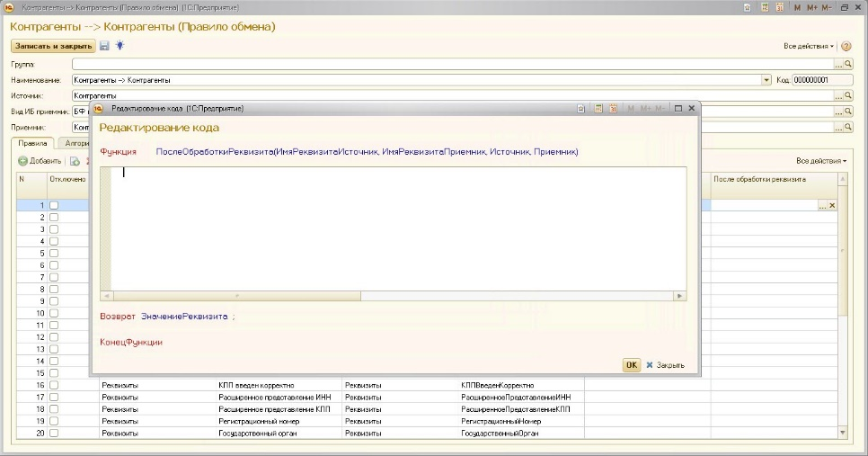
Task: Switch to the Правила tab
Action: [32, 143]
